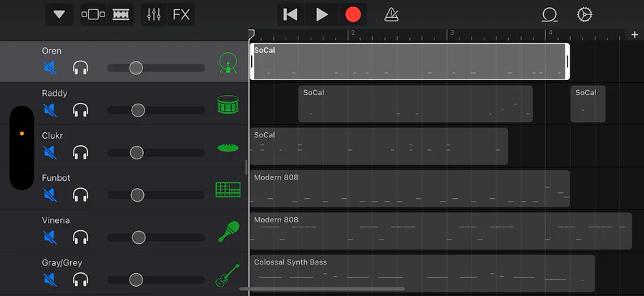Tap the track header resize handle
644x296 pixels.
(x=246, y=168)
